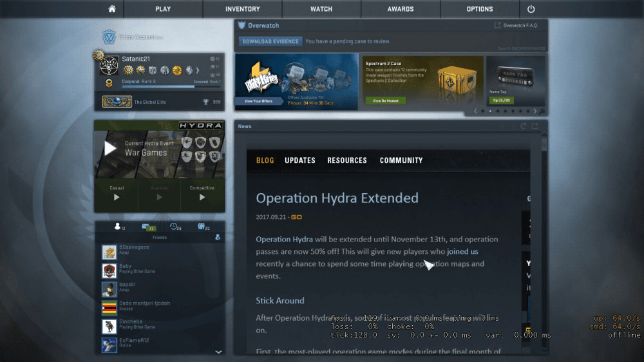Click the trophy wins icon showing 398
Viewport: 644px width, 362px height.
[206, 102]
